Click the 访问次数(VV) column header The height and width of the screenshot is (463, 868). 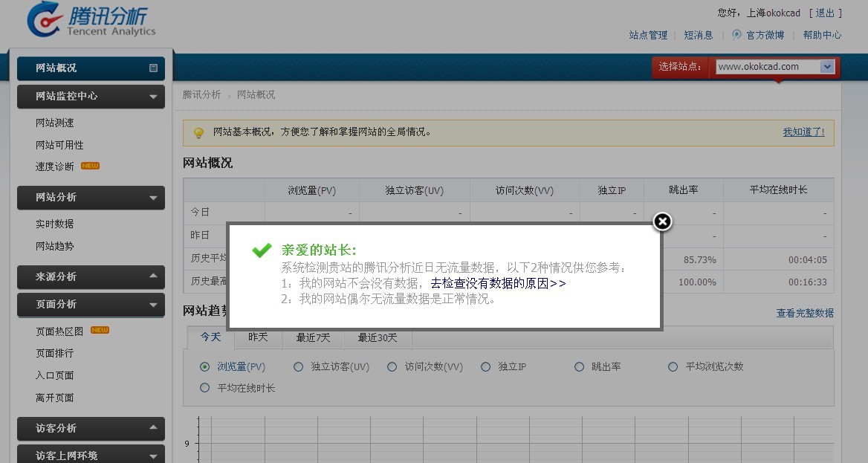click(524, 190)
